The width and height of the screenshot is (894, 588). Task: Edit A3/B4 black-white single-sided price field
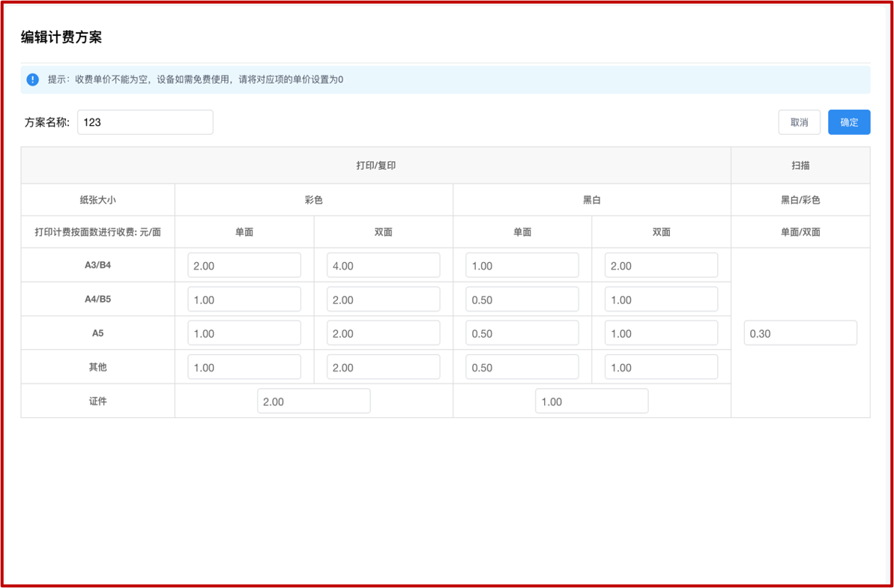pos(522,265)
